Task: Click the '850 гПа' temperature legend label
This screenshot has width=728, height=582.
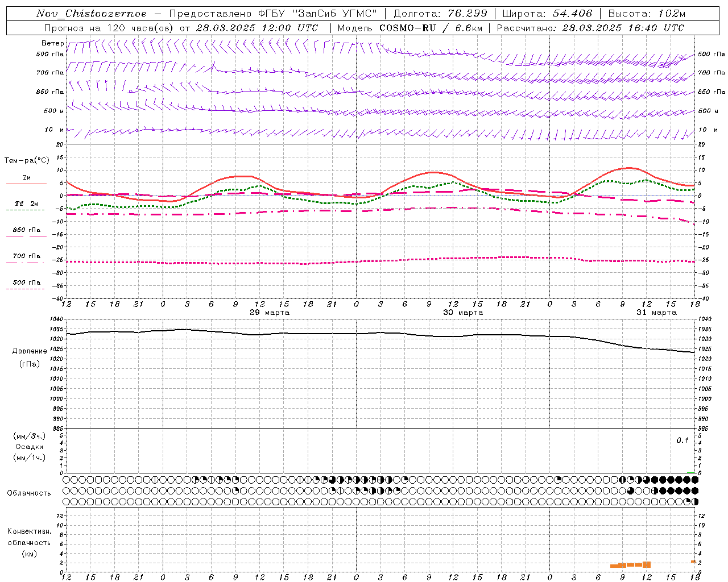Action: pyautogui.click(x=27, y=230)
